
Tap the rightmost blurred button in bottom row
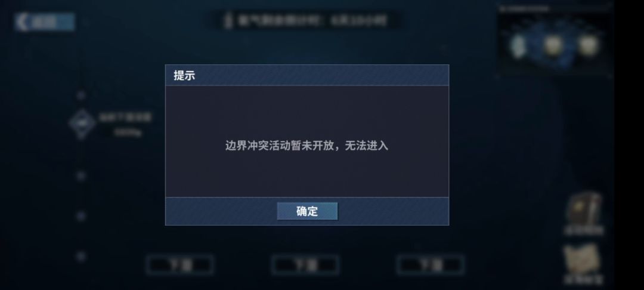(x=431, y=265)
